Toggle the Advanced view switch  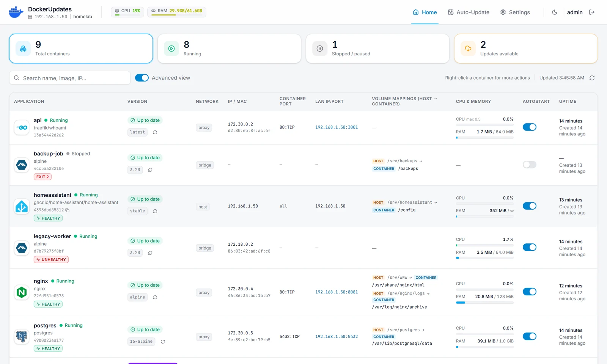(x=142, y=78)
